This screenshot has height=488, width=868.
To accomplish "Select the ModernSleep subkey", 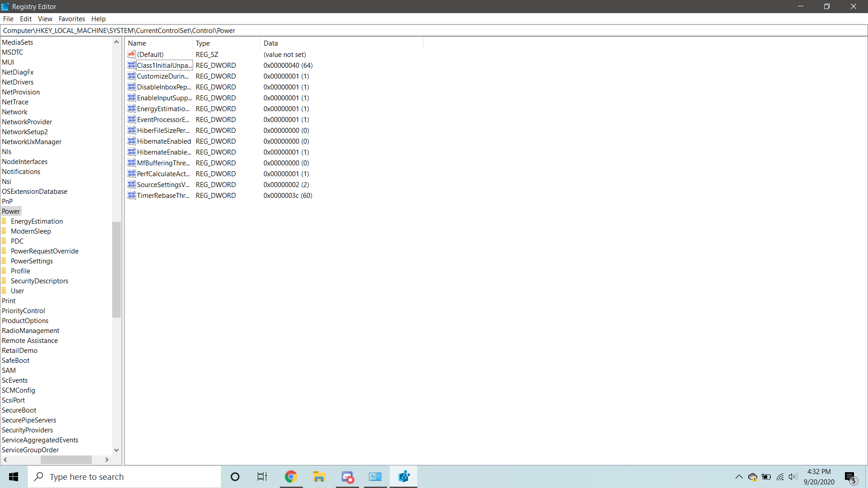I will pos(31,231).
